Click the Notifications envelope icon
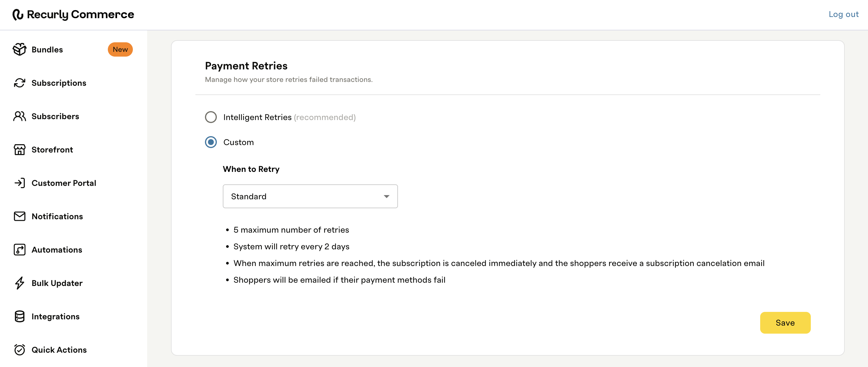Image resolution: width=868 pixels, height=367 pixels. point(20,216)
